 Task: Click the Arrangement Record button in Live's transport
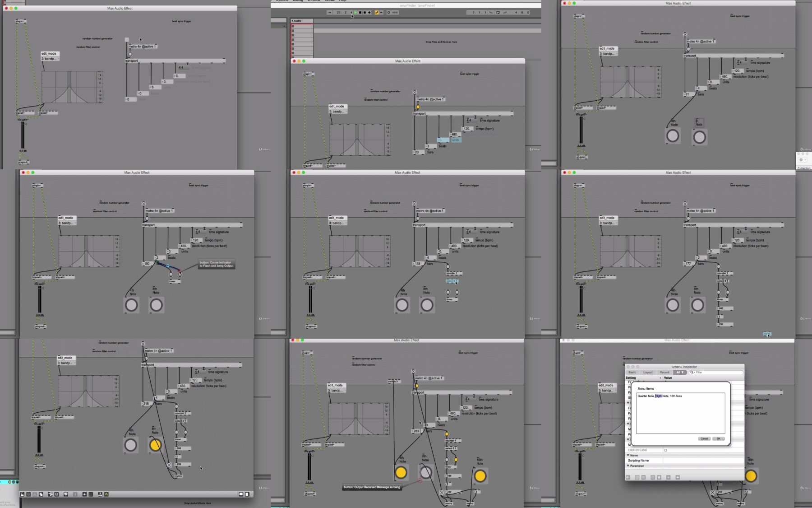[364, 13]
